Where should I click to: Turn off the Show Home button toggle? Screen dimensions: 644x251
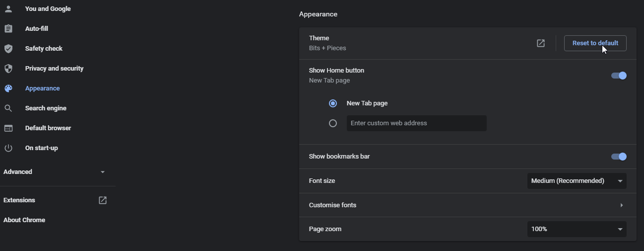[619, 76]
